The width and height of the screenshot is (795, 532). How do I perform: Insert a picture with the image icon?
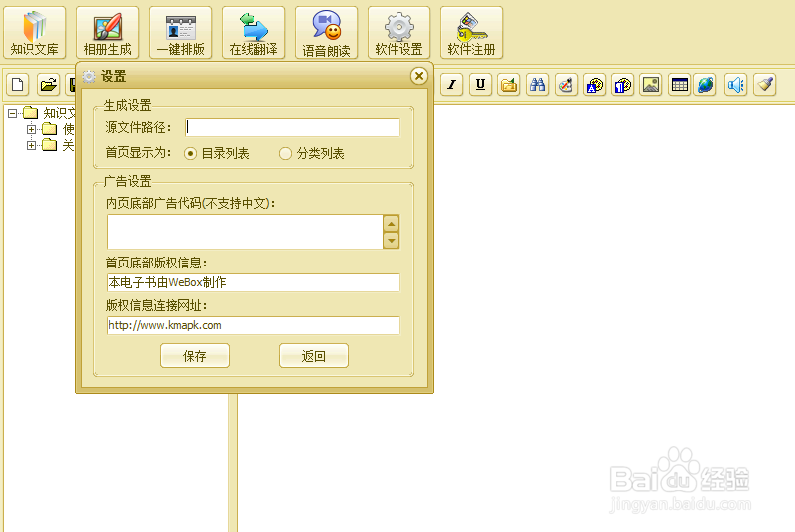pyautogui.click(x=651, y=85)
